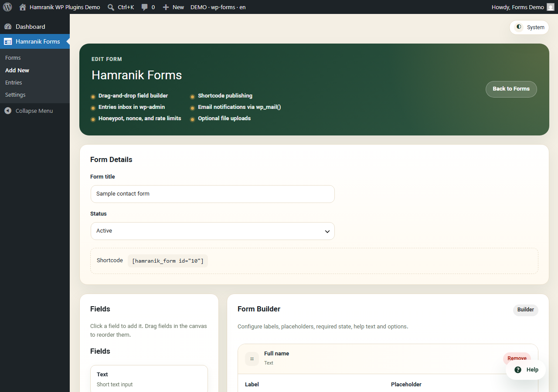Click the Back to Forms button

511,89
